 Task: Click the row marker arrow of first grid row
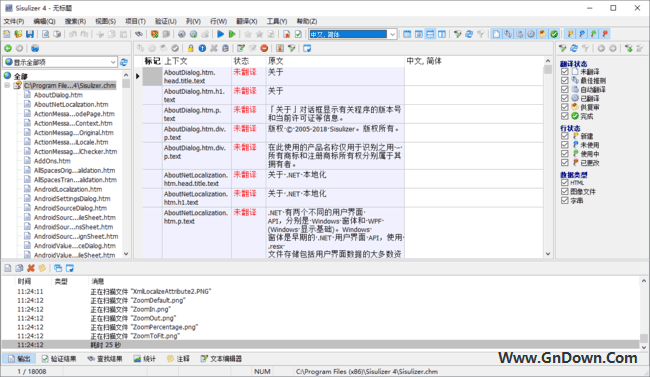tap(138, 76)
